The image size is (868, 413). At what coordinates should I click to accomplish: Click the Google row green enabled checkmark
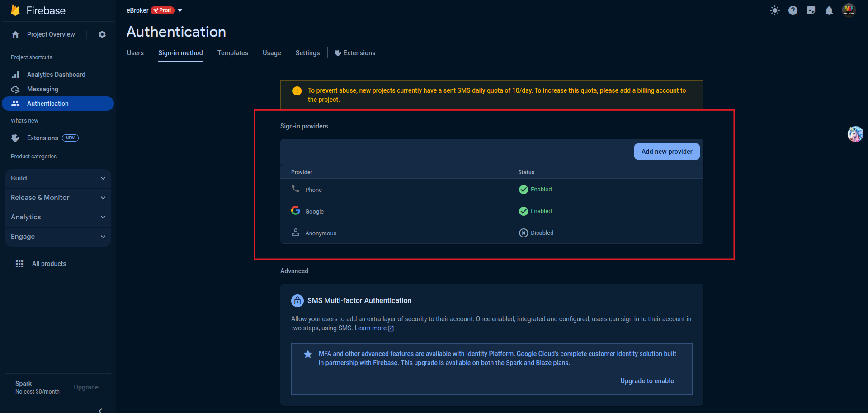524,211
